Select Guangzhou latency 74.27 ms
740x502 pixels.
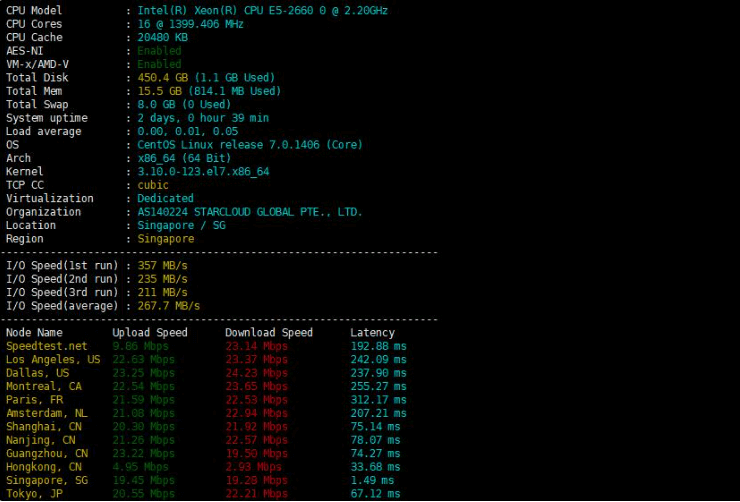click(x=375, y=453)
